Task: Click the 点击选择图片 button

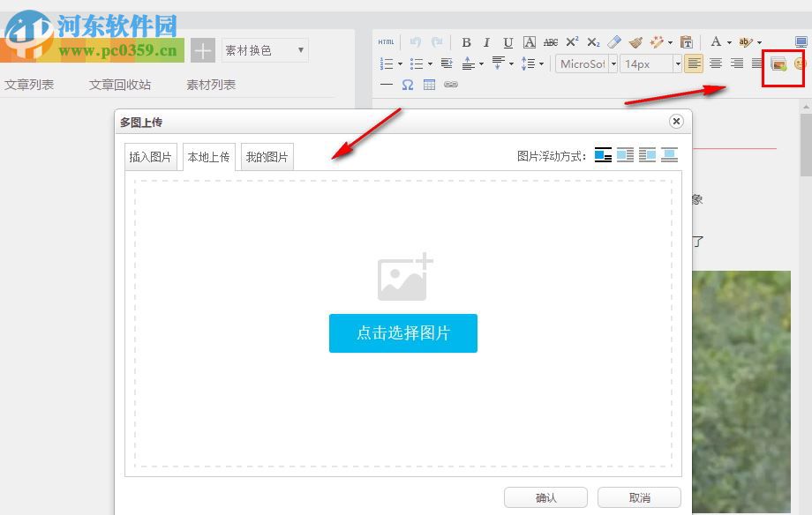Action: click(403, 333)
